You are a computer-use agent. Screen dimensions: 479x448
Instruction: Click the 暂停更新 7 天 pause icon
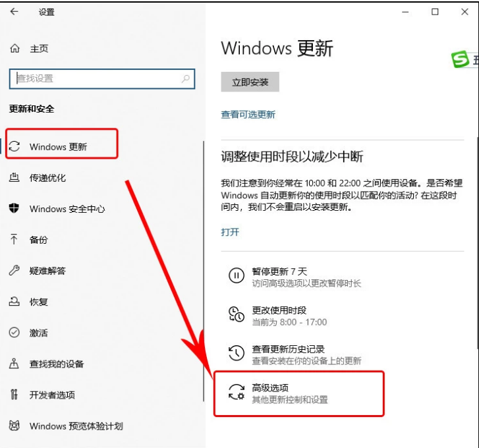(x=236, y=276)
